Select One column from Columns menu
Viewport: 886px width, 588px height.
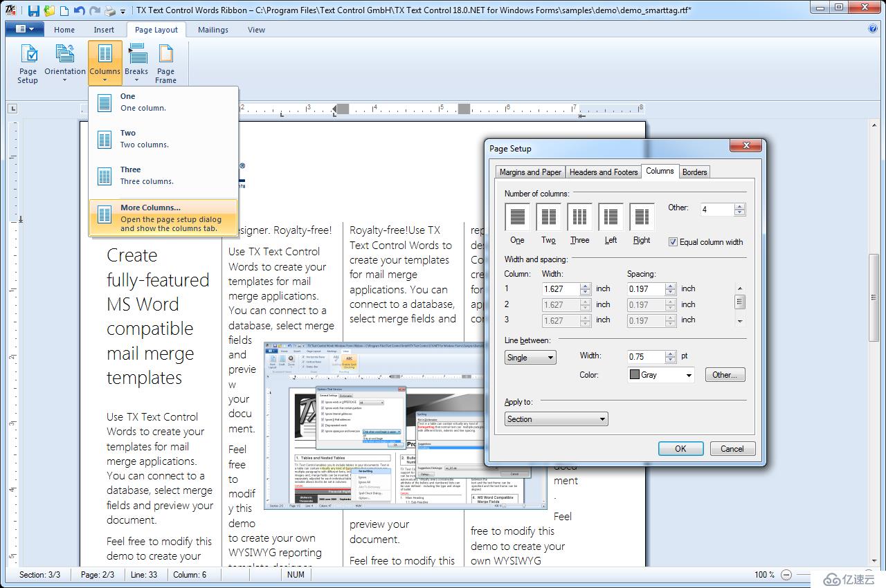pos(164,102)
